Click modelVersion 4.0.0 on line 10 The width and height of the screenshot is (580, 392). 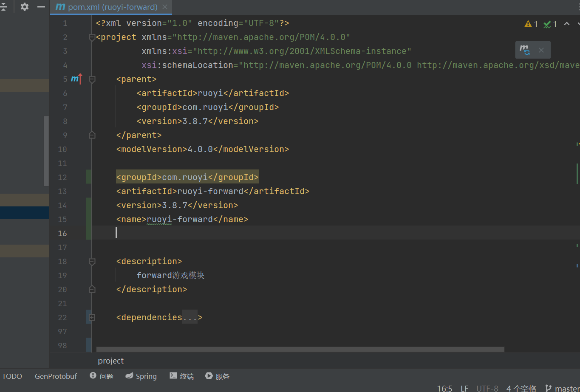[203, 149]
